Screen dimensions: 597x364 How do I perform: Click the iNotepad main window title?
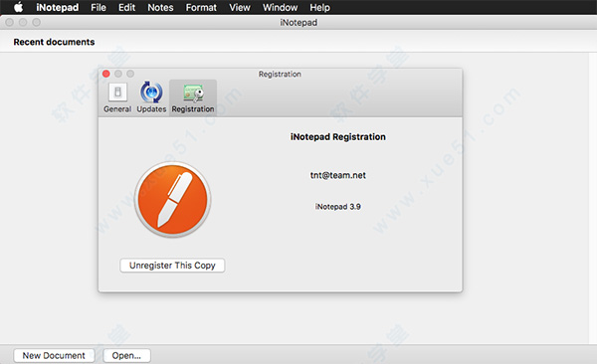[x=298, y=23]
